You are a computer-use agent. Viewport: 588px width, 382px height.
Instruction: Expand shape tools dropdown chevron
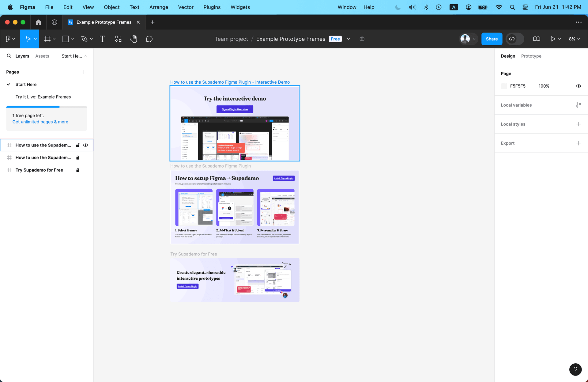(73, 39)
